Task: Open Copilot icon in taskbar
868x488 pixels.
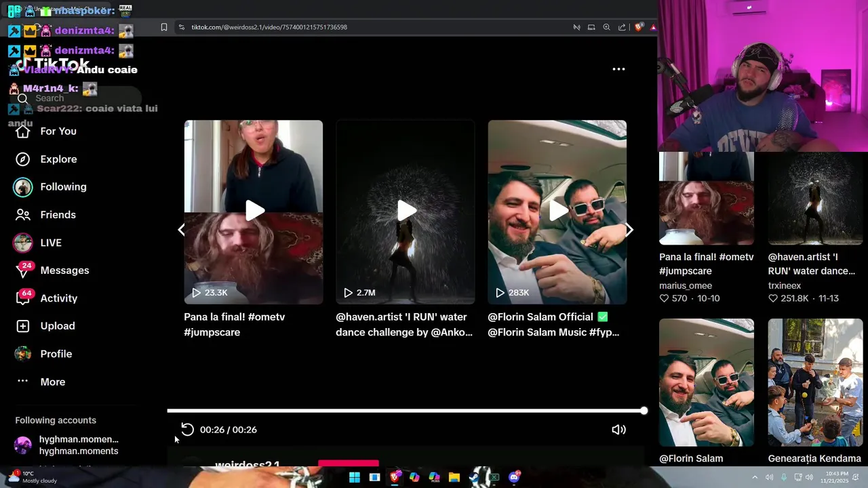Action: point(414,477)
